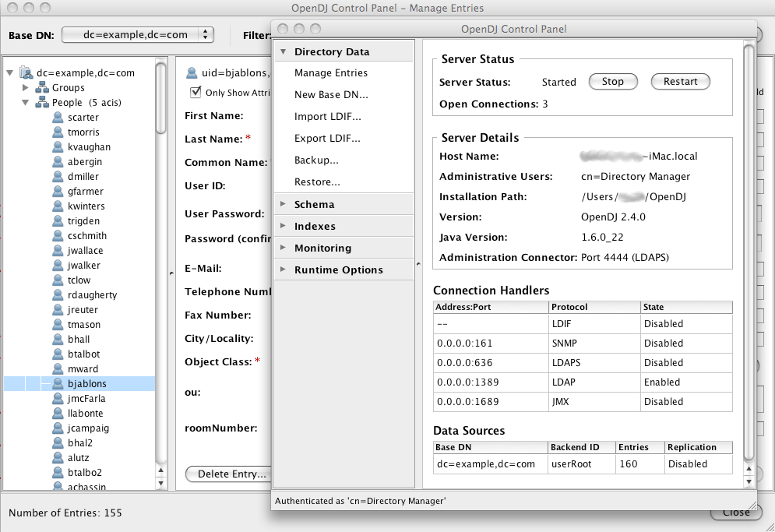Click the 0.0.0.0:636 LDAPS handler row

(583, 363)
